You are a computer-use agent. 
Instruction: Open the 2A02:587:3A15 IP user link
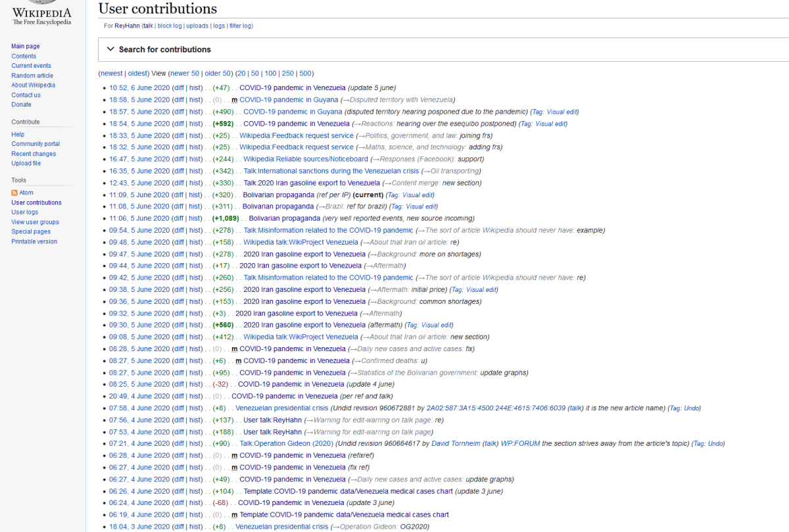pyautogui.click(x=496, y=408)
